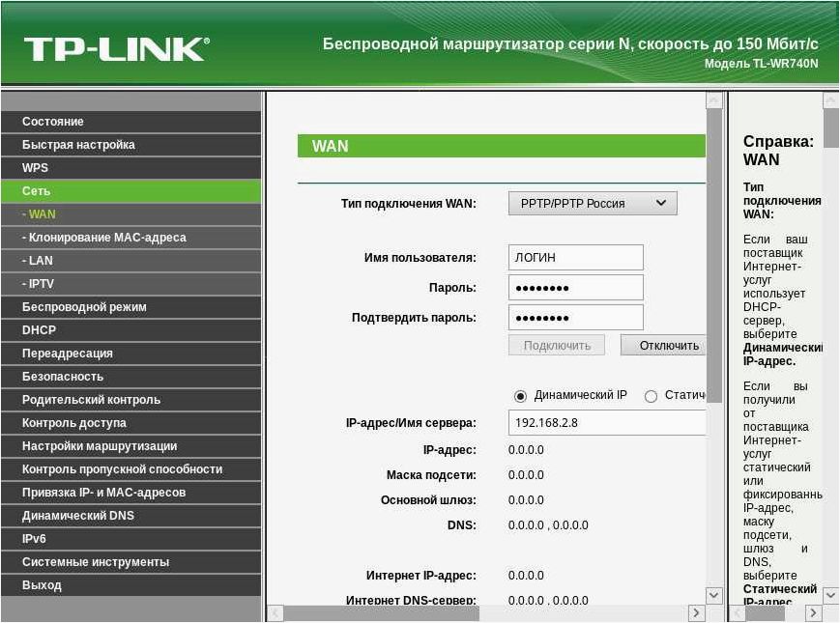Select the Динамический IP radio button
The width and height of the screenshot is (840, 623).
(520, 396)
